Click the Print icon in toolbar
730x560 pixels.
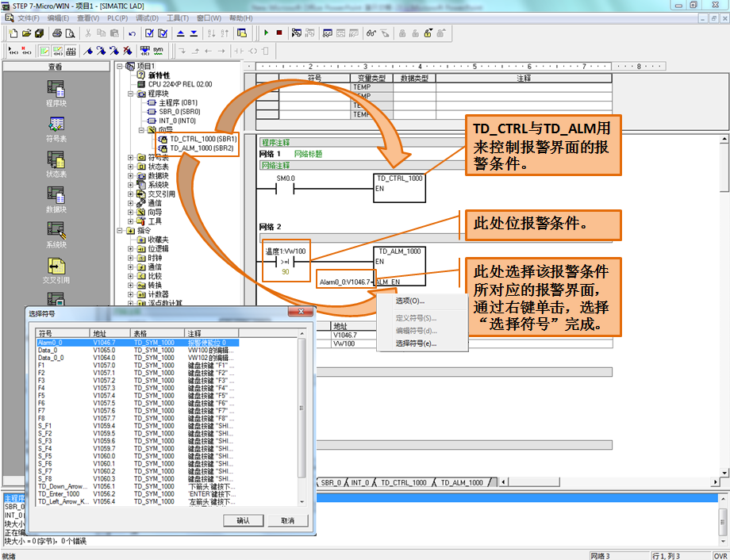(x=57, y=33)
